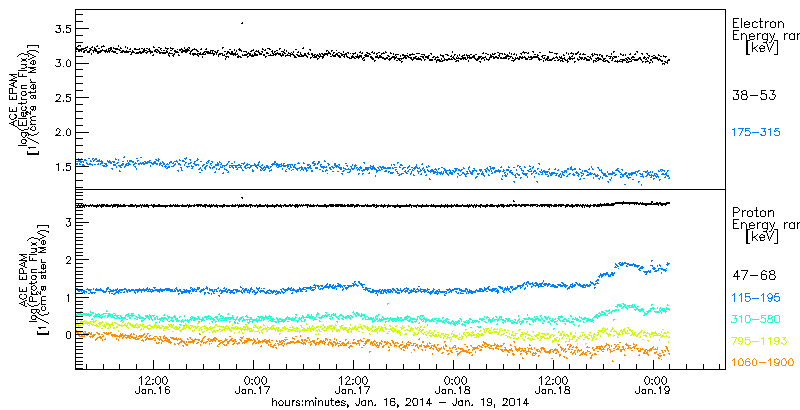Click the 3 tick on proton axis

[67, 222]
